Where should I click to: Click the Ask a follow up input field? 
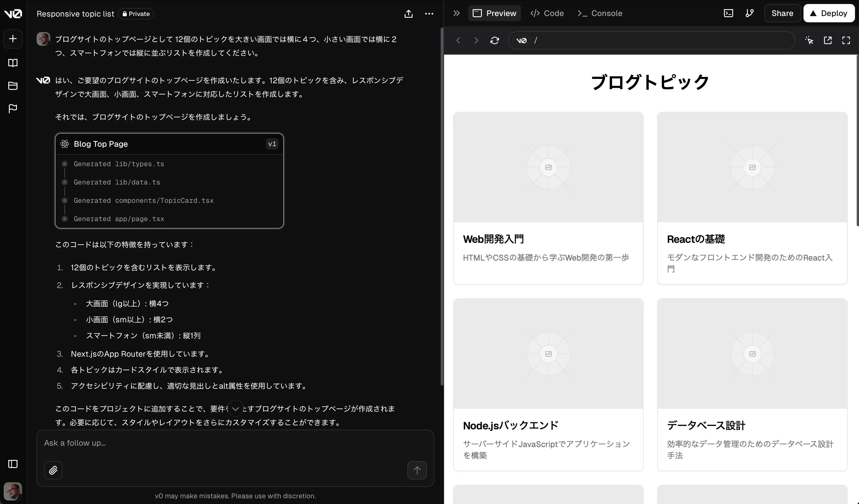(235, 443)
